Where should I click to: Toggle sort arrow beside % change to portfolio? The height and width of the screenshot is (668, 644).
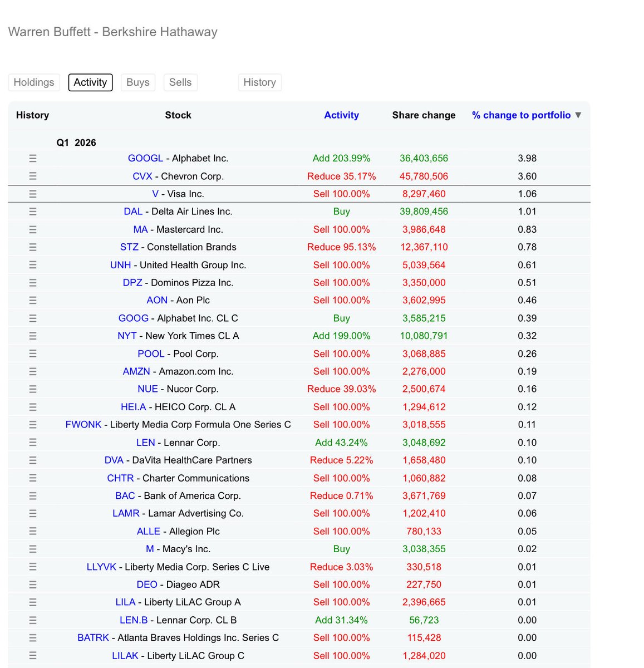(578, 115)
